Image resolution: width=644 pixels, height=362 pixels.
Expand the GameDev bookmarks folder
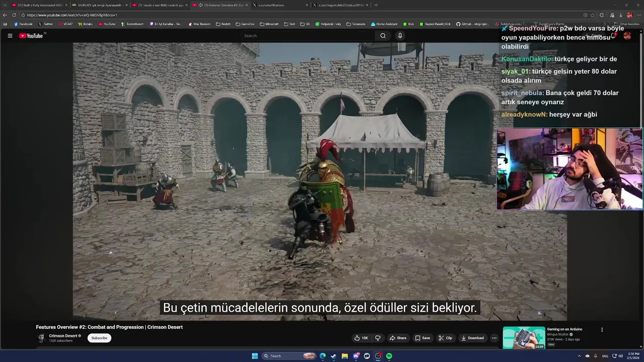[x=245, y=24]
